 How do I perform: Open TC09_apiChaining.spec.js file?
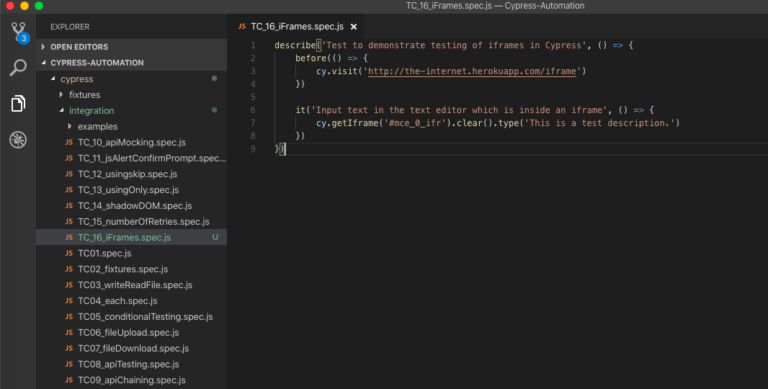131,380
